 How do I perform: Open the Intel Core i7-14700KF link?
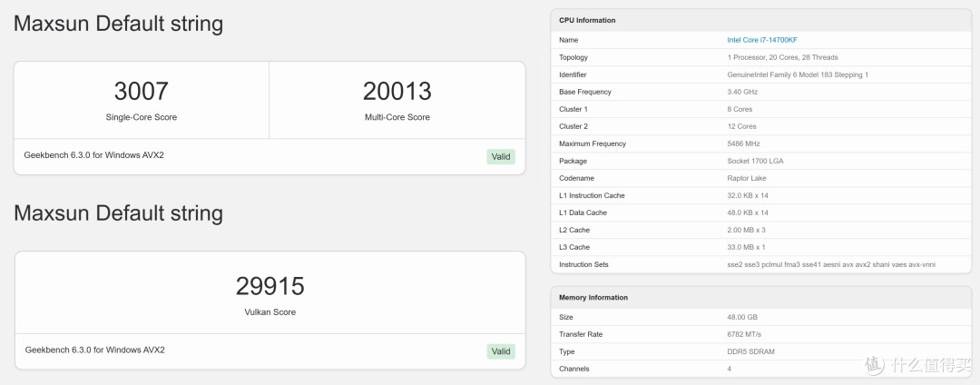(x=762, y=40)
